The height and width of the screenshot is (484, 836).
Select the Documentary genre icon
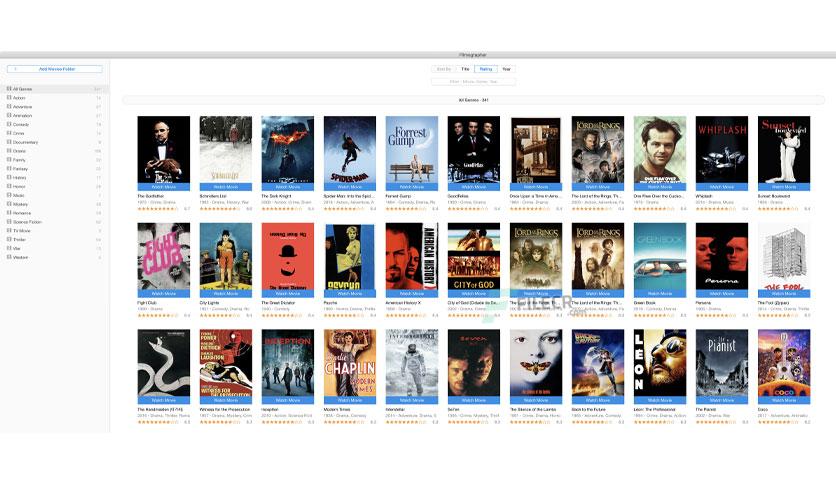point(9,142)
